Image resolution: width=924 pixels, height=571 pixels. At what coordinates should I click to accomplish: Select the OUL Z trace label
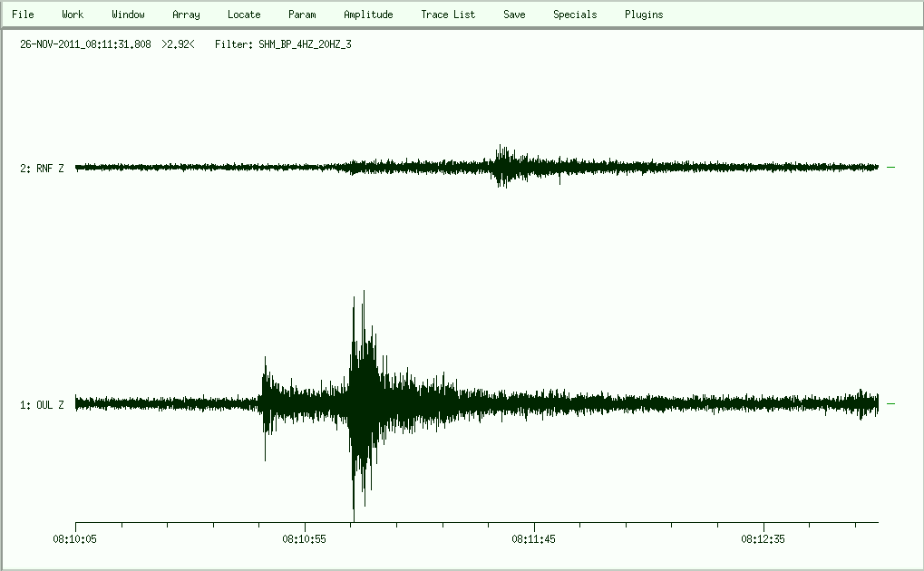point(42,405)
